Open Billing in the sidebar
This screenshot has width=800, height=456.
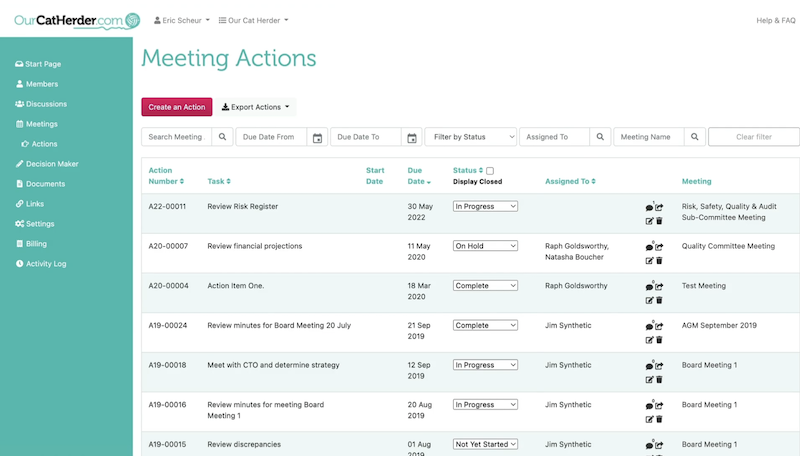coord(31,244)
